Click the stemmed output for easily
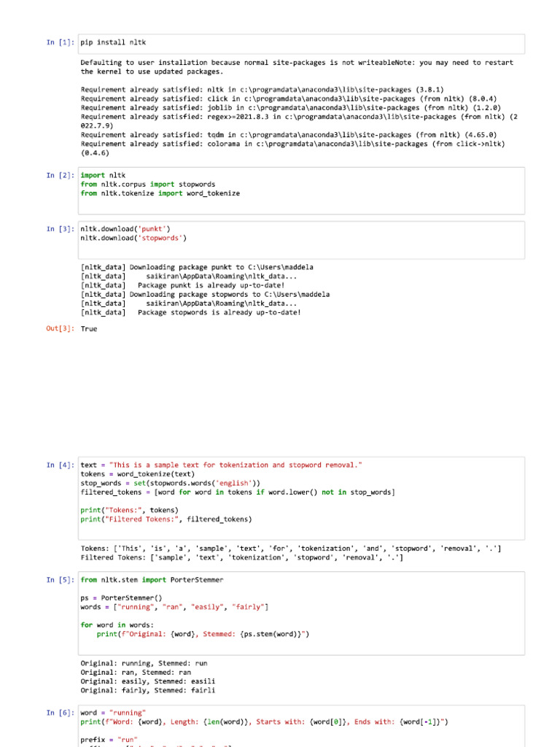 pos(147,681)
